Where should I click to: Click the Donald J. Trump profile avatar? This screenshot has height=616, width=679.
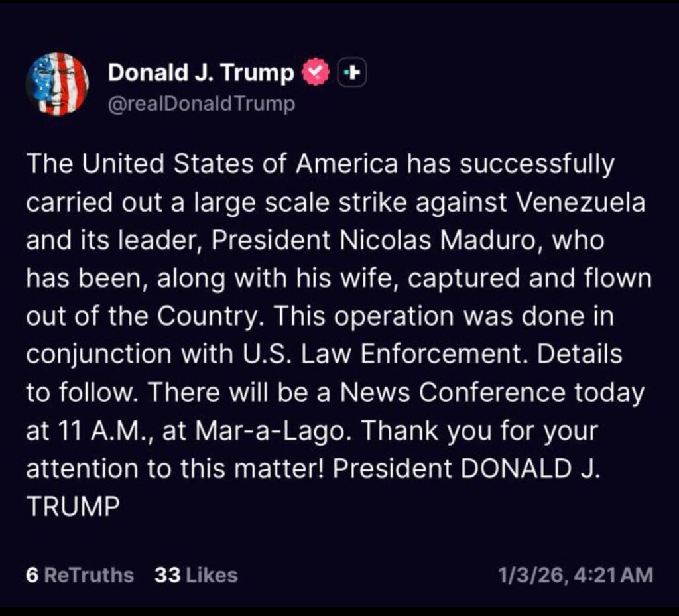point(57,84)
